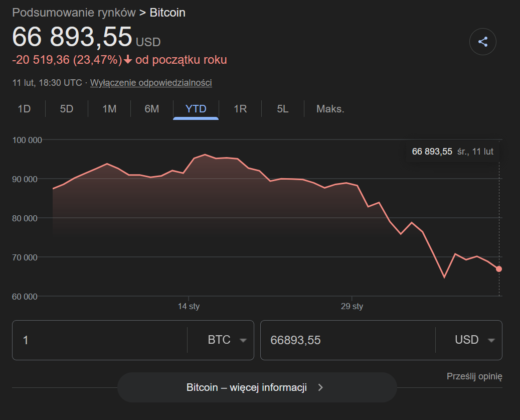Click the BTC amount input field
This screenshot has width=520, height=420.
pyautogui.click(x=100, y=340)
